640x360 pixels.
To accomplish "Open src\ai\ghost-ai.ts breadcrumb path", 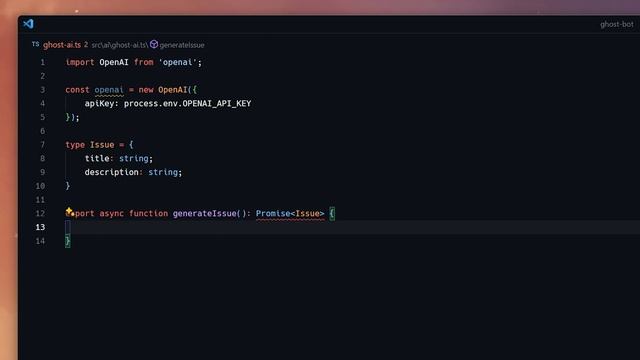I will click(x=119, y=45).
